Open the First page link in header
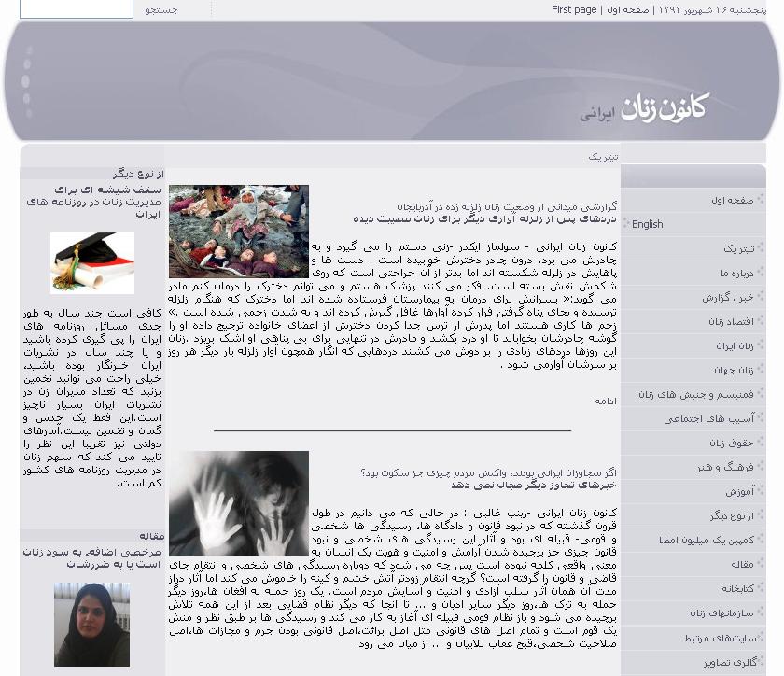 click(574, 9)
